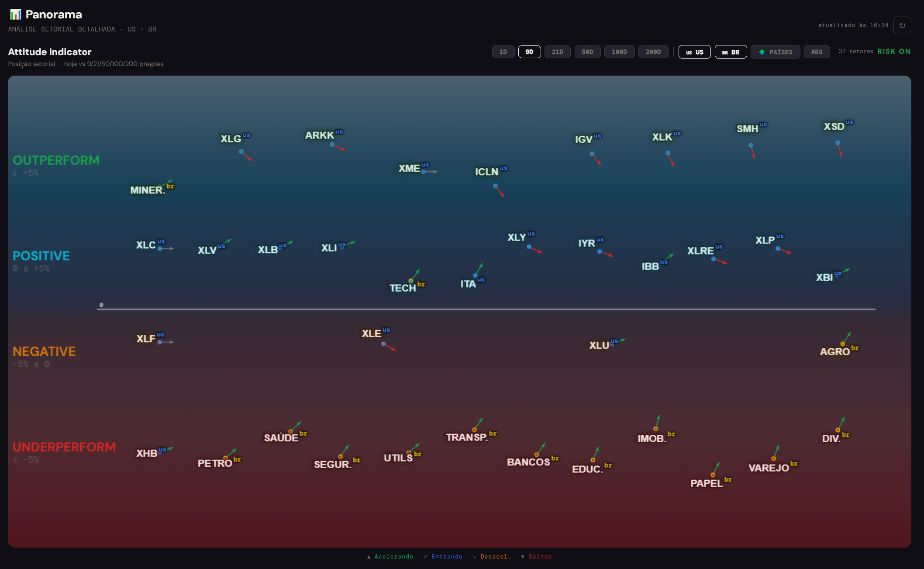Click the BANCOS br sector label
Image resolution: width=924 pixels, height=569 pixels.
533,461
